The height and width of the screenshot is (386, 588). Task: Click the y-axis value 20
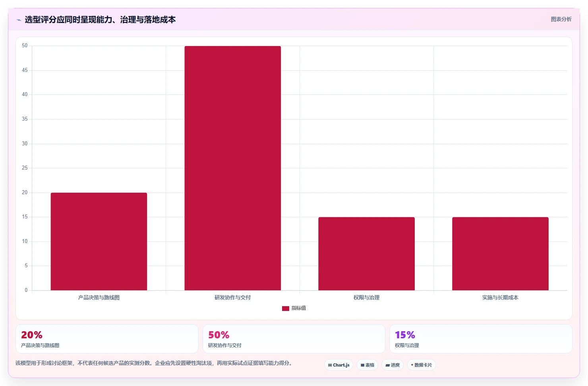(25, 193)
